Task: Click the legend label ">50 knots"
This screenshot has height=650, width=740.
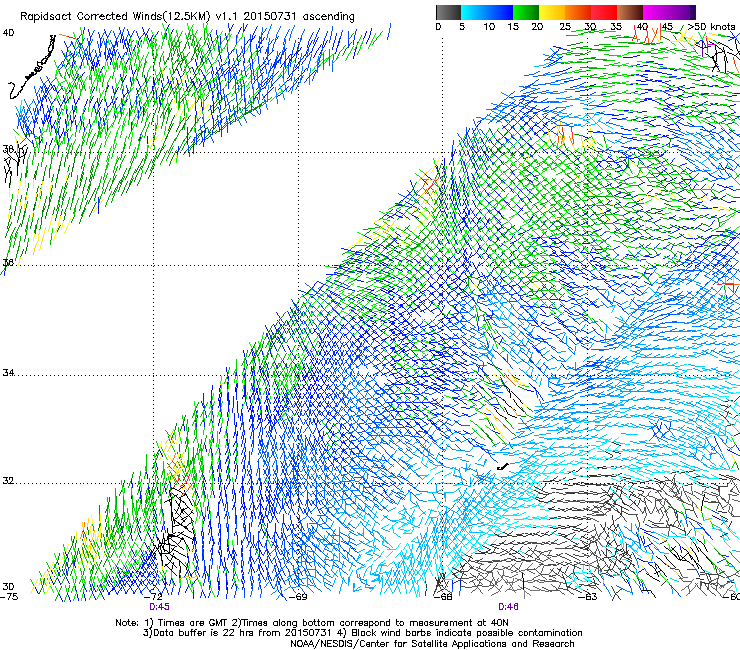Action: click(x=711, y=27)
